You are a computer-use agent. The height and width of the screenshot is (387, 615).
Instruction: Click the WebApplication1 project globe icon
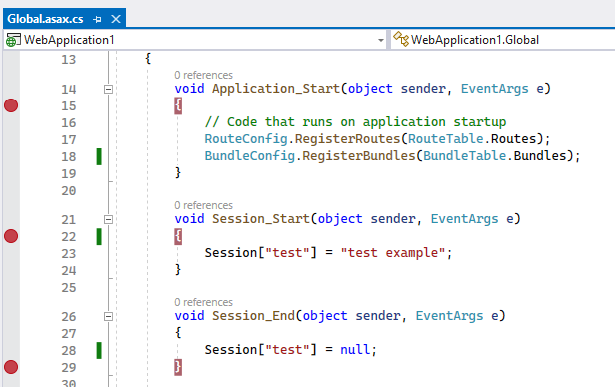13,40
